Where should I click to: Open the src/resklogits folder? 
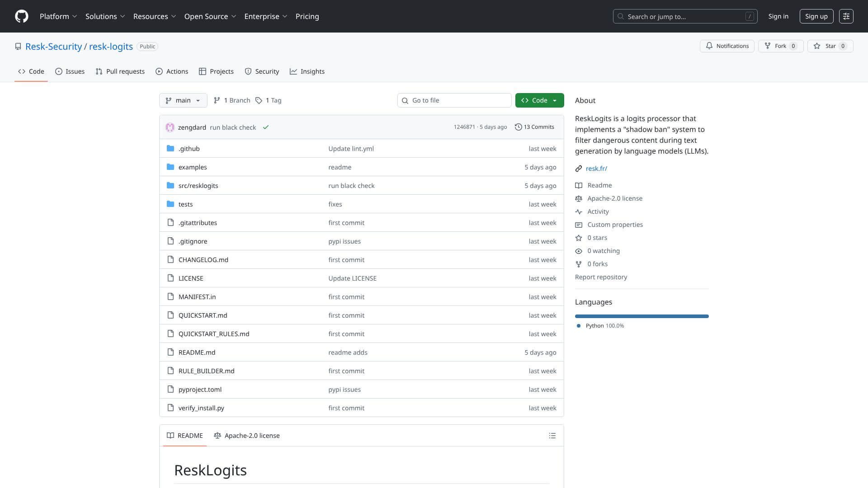tap(198, 186)
